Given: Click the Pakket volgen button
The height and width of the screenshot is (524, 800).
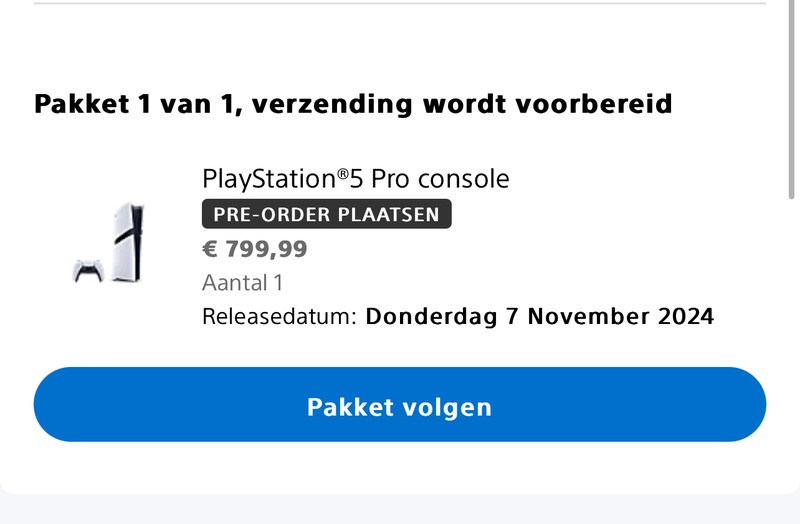Looking at the screenshot, I should 400,405.
